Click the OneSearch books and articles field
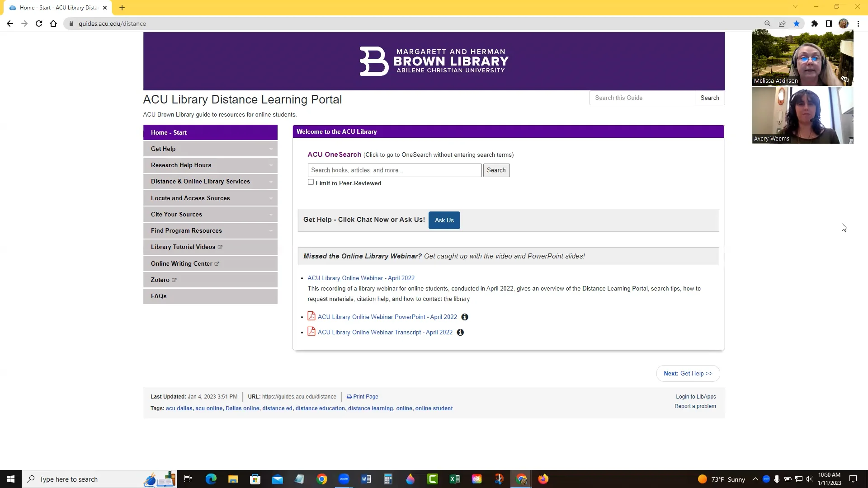Screen dimensions: 868x488 click(x=394, y=170)
